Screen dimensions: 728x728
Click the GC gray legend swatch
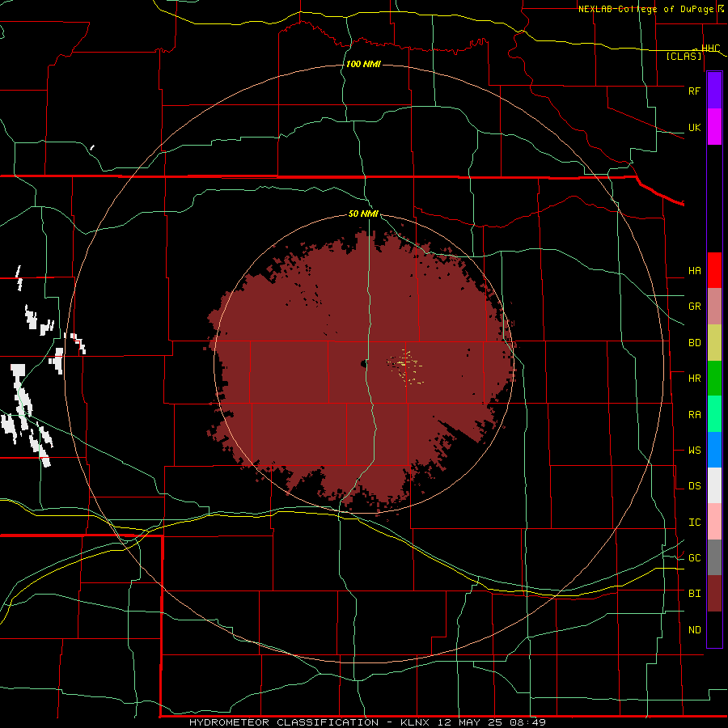coord(714,557)
